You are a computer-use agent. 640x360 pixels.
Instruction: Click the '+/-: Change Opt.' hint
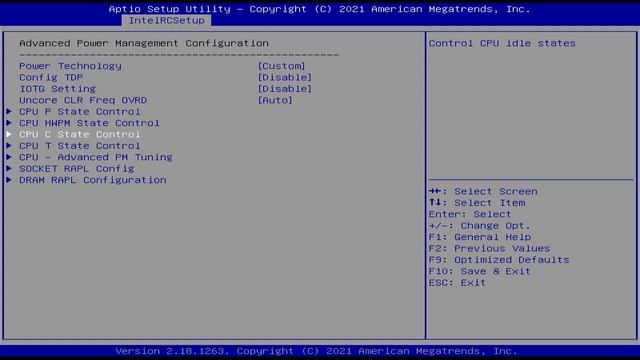click(480, 226)
